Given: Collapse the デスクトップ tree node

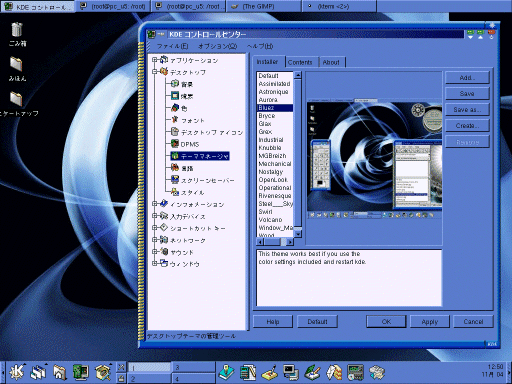Looking at the screenshot, I should pyautogui.click(x=155, y=72).
